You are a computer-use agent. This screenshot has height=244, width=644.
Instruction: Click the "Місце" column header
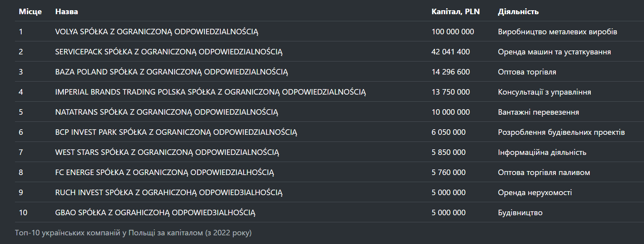pos(30,11)
